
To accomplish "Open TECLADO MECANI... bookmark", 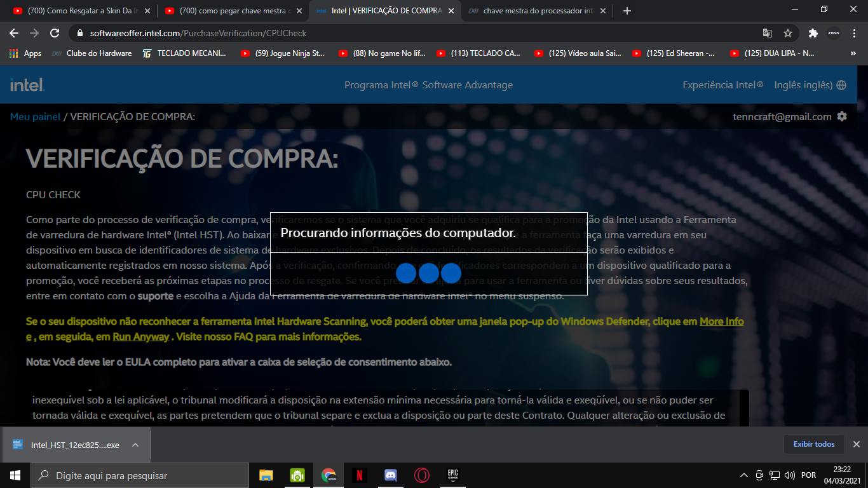I will (x=184, y=53).
